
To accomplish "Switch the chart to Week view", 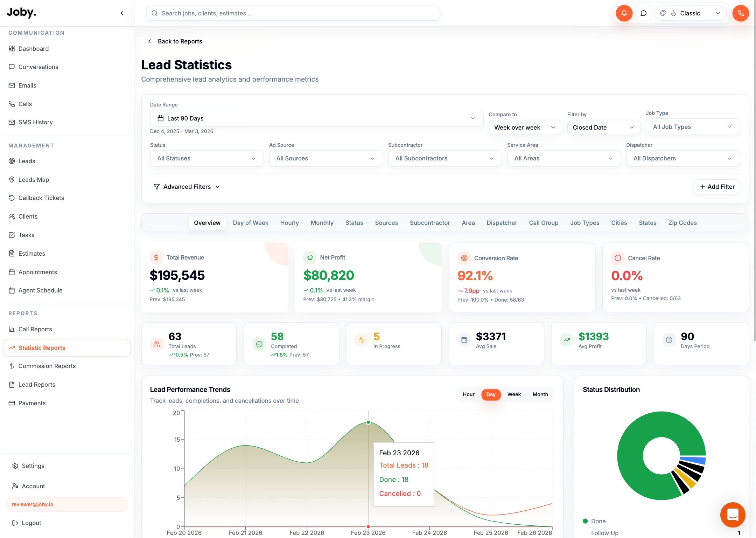I will tap(514, 394).
